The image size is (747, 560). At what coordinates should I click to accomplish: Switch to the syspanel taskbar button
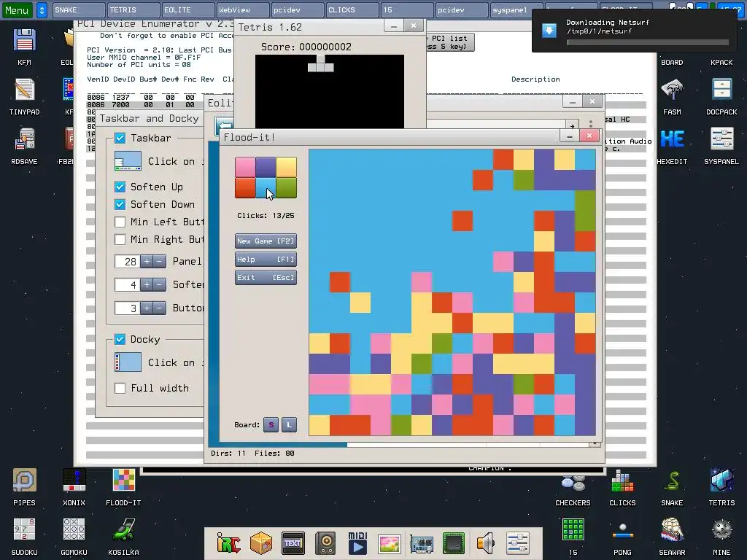[x=516, y=10]
